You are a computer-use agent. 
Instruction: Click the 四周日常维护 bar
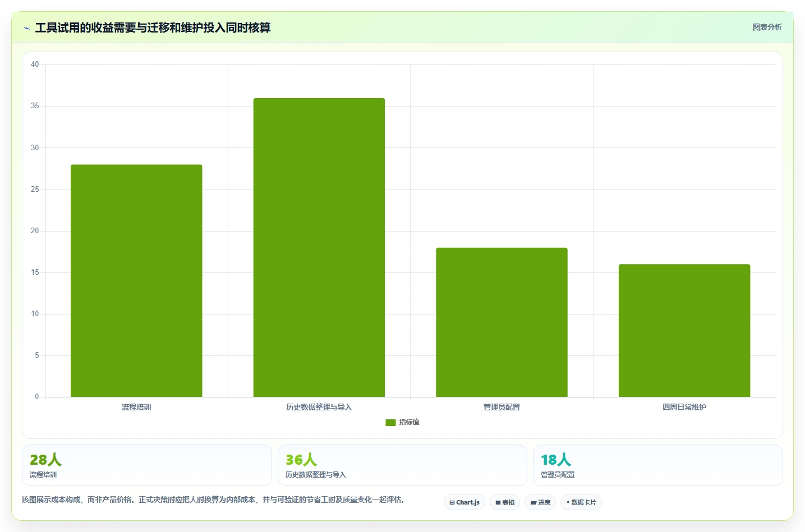click(x=684, y=331)
